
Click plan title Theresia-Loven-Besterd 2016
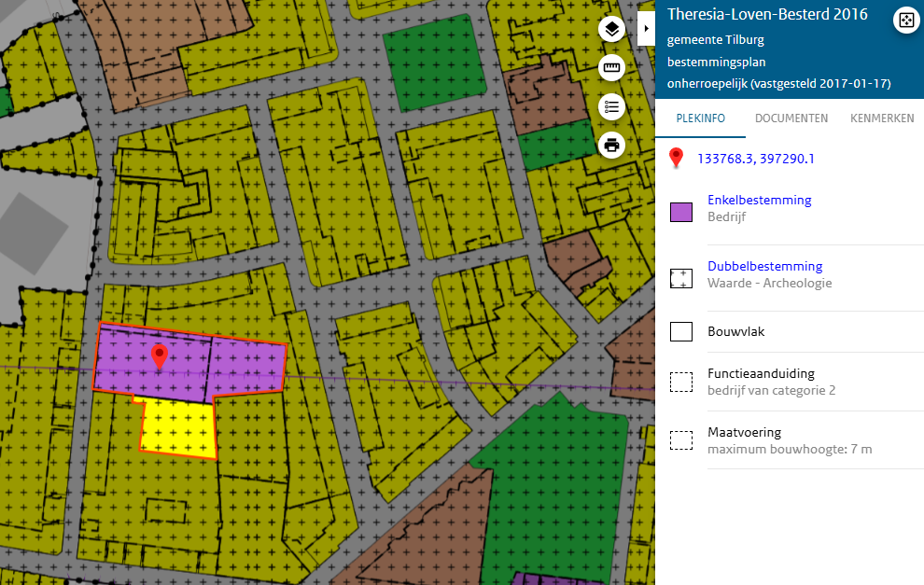(767, 15)
